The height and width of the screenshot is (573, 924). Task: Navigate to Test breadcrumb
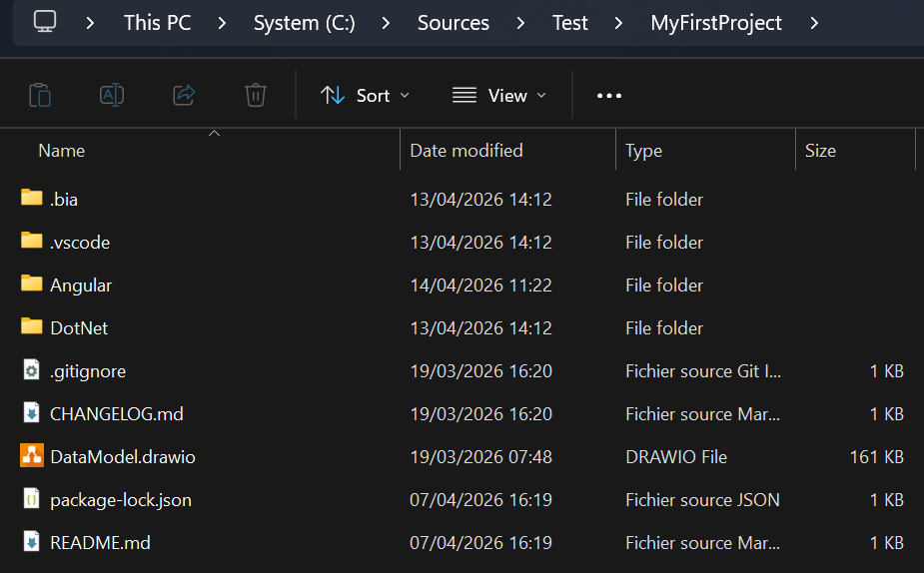pyautogui.click(x=569, y=23)
